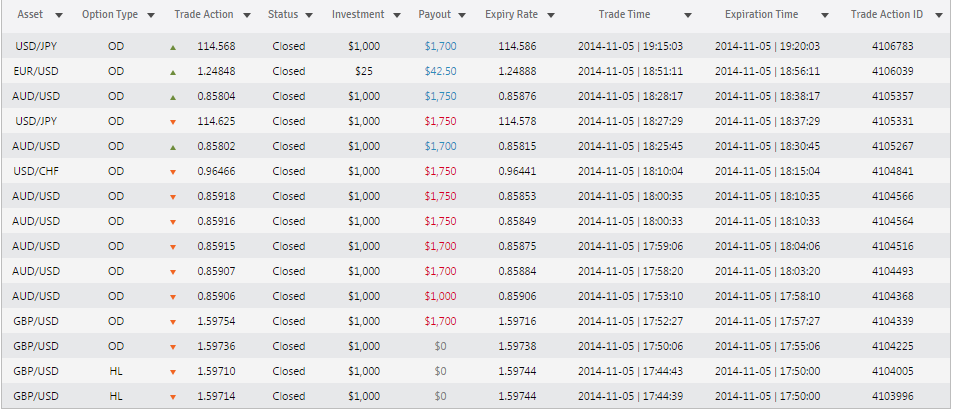
Task: Click the green up arrow on trade 4106783
Action: pyautogui.click(x=173, y=47)
